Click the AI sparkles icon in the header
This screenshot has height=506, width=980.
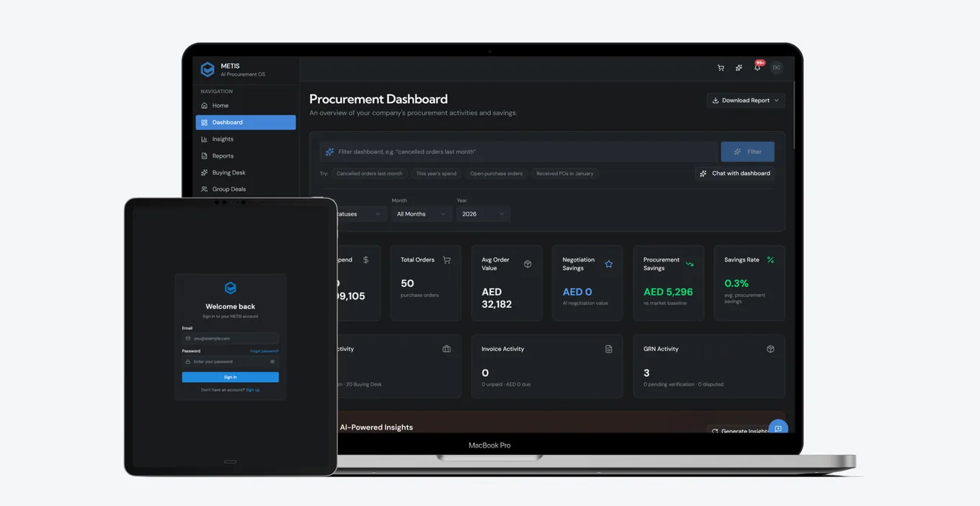click(x=739, y=68)
